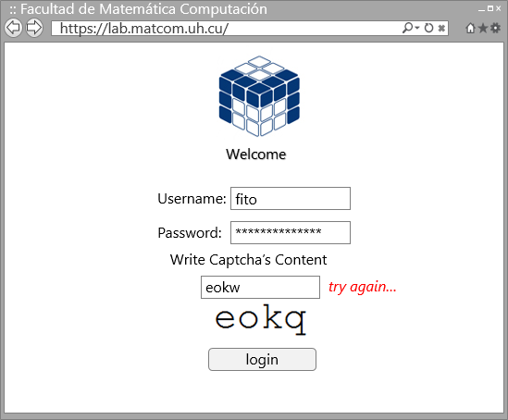Click the search magnifier icon in the address bar

[407, 28]
